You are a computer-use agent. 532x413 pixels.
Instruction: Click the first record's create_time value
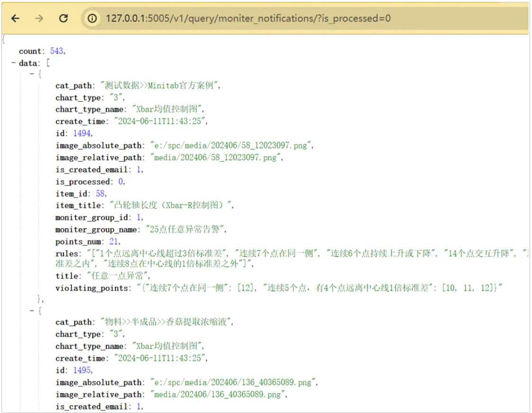pos(160,122)
